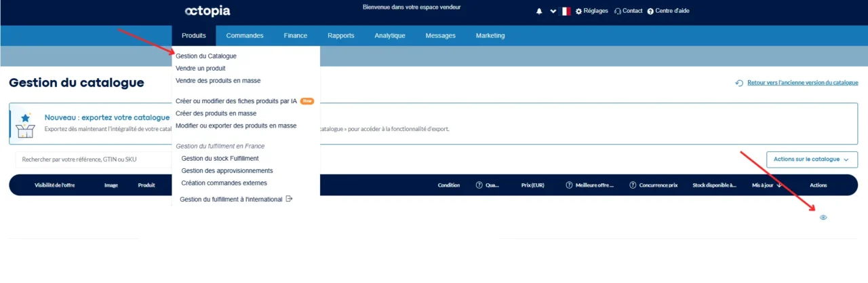
Task: Open the Rapports menu tab
Action: click(x=341, y=35)
